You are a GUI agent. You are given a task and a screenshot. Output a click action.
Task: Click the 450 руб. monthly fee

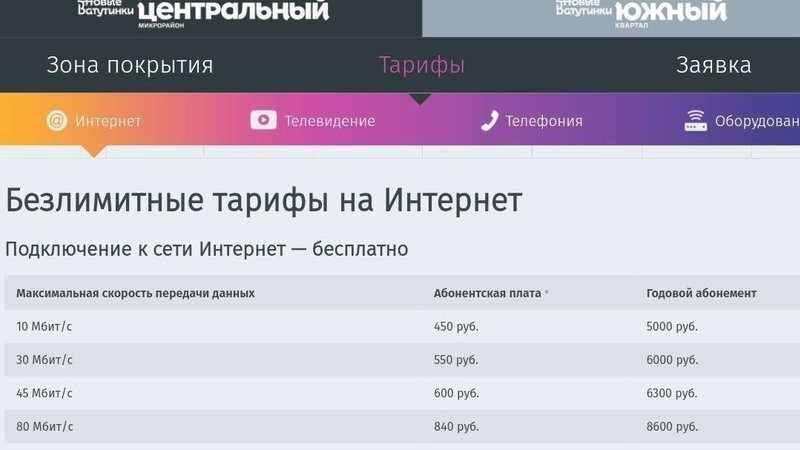[456, 327]
